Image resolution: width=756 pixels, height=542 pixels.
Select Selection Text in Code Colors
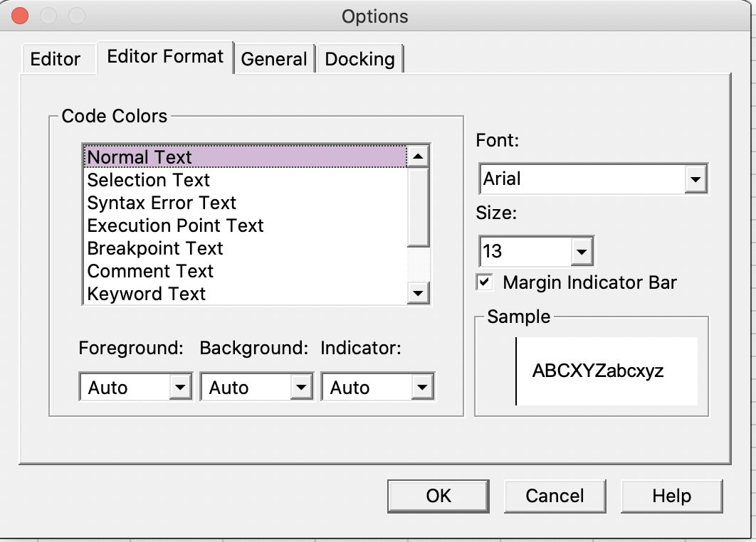149,180
